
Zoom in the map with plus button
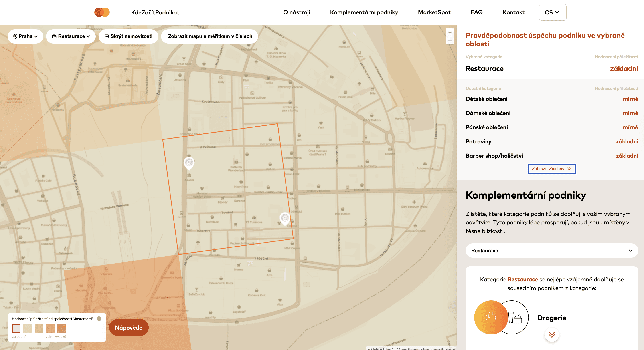pyautogui.click(x=450, y=32)
